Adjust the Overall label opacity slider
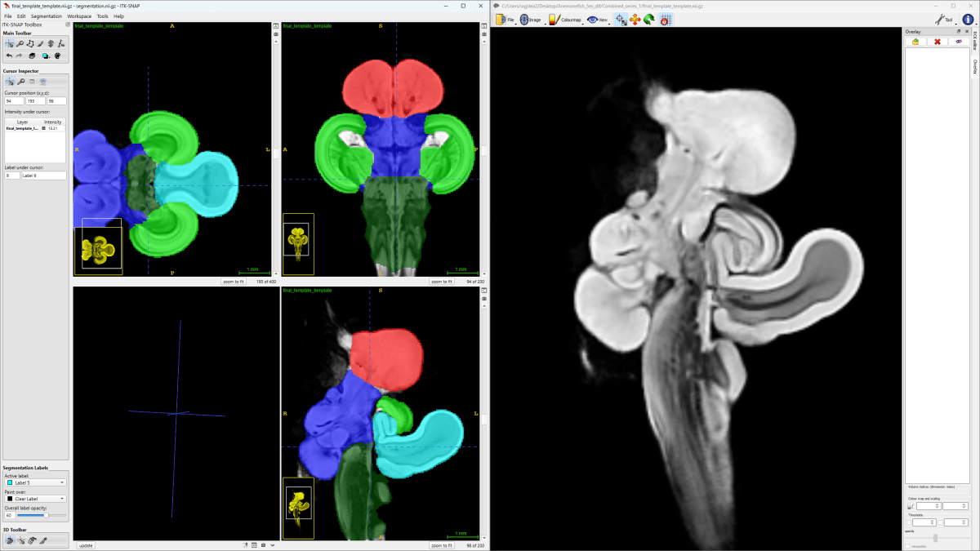The height and width of the screenshot is (551, 980). [x=42, y=515]
